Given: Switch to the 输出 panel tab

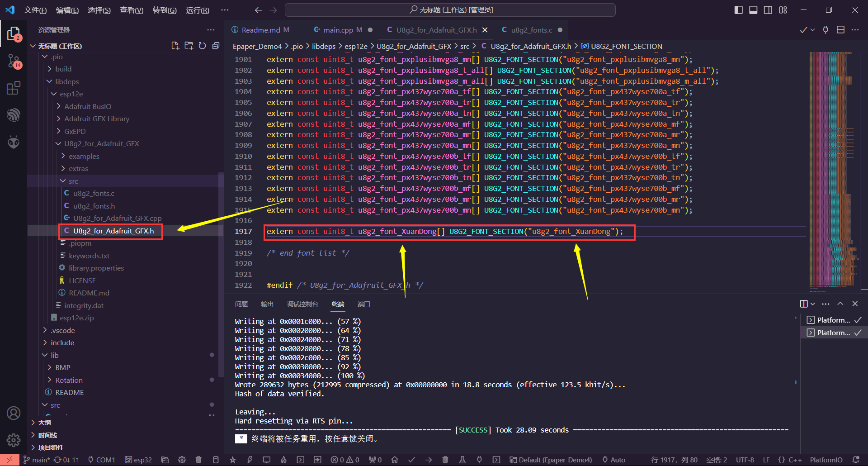Looking at the screenshot, I should click(x=267, y=304).
